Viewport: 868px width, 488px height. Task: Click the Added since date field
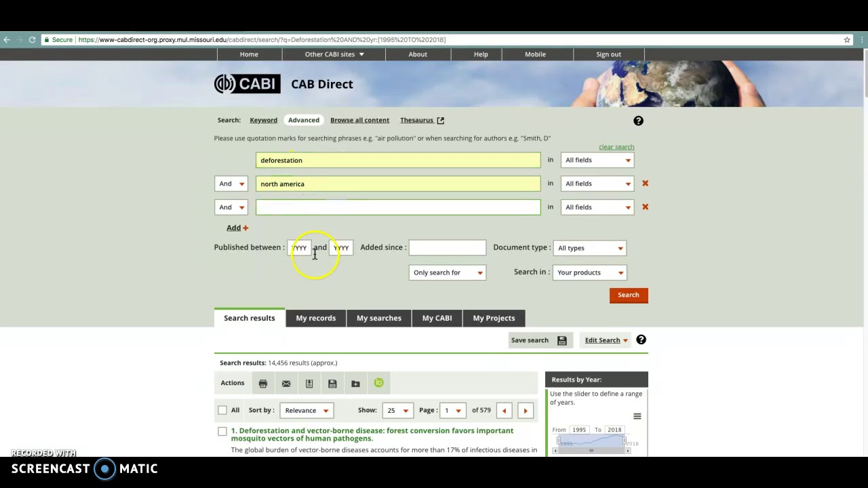coord(448,248)
